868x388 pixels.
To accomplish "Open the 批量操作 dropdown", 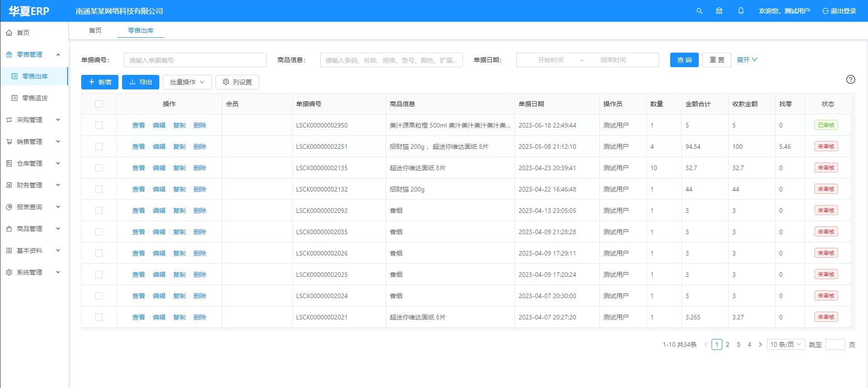I will click(187, 82).
